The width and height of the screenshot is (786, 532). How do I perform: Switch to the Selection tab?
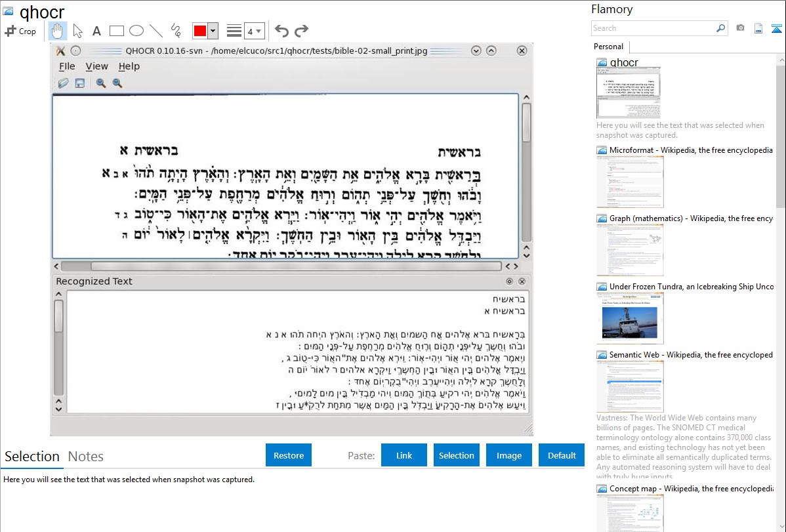32,457
